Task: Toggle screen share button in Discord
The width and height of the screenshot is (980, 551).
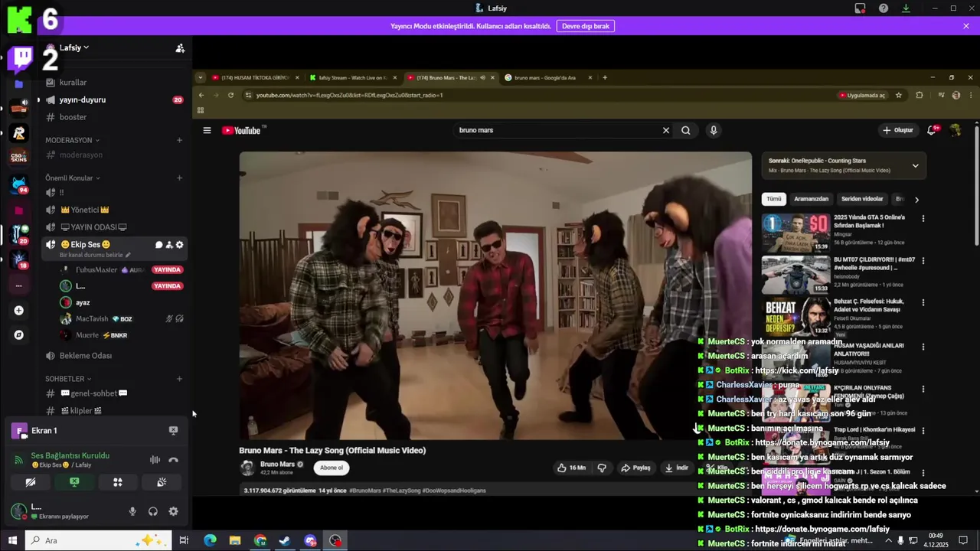Action: [x=74, y=483]
